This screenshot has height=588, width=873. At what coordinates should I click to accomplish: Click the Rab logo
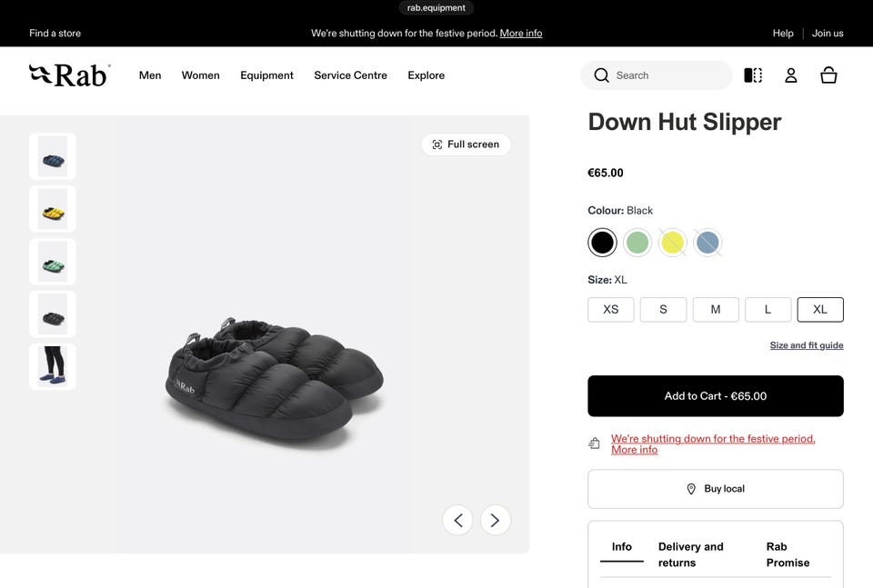coord(69,75)
